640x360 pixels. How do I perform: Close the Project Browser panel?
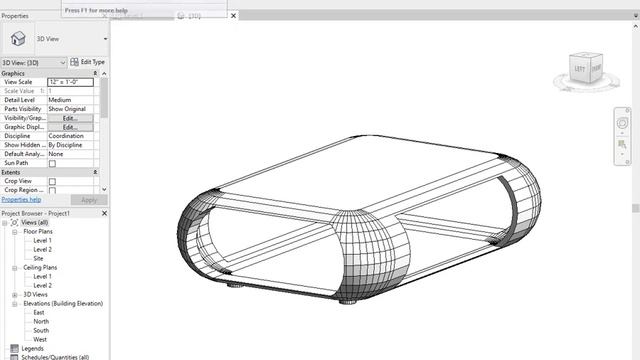tap(104, 213)
